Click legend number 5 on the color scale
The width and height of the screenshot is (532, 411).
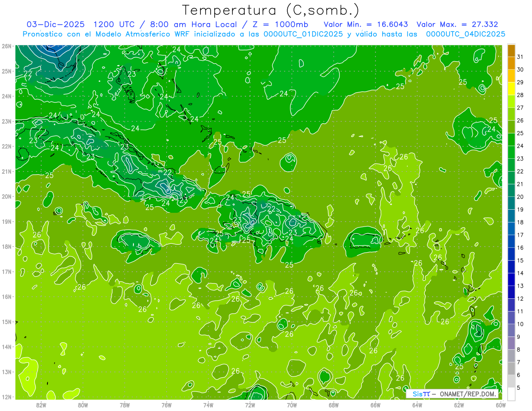(x=520, y=388)
